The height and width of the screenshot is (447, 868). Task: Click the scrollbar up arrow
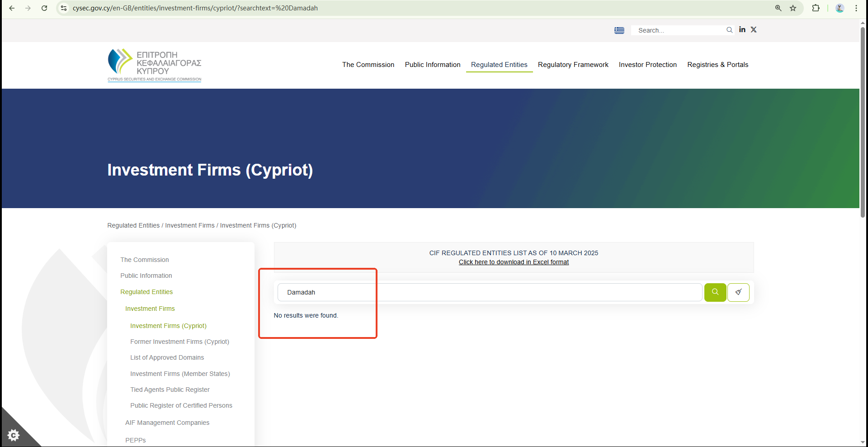click(863, 23)
